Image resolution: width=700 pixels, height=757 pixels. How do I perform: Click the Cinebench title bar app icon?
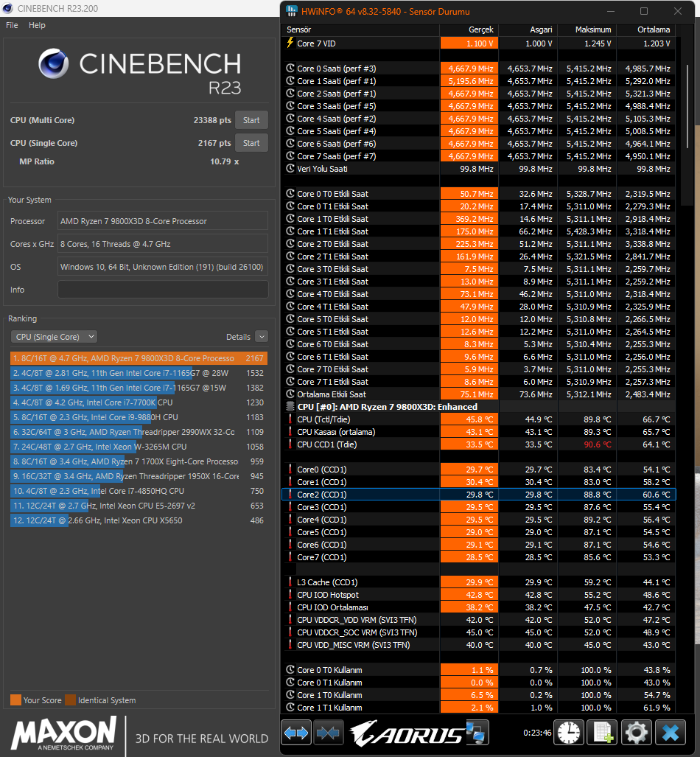[7, 8]
